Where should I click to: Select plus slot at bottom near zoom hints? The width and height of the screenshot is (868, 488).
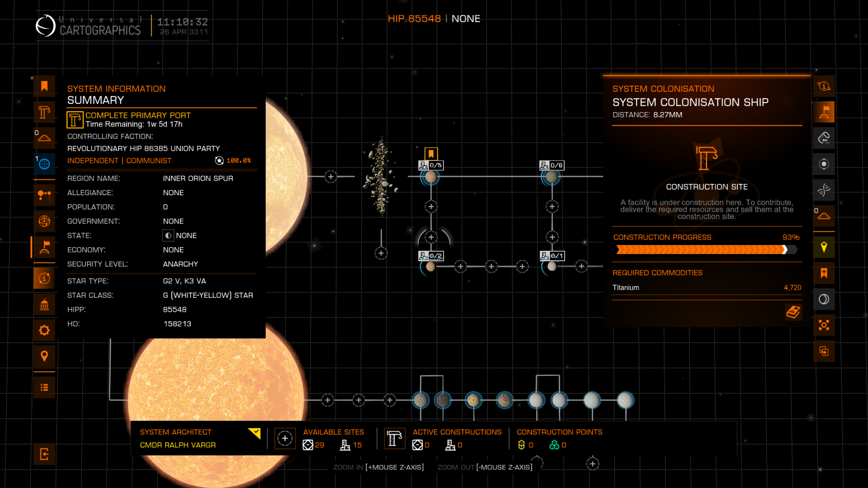[593, 464]
